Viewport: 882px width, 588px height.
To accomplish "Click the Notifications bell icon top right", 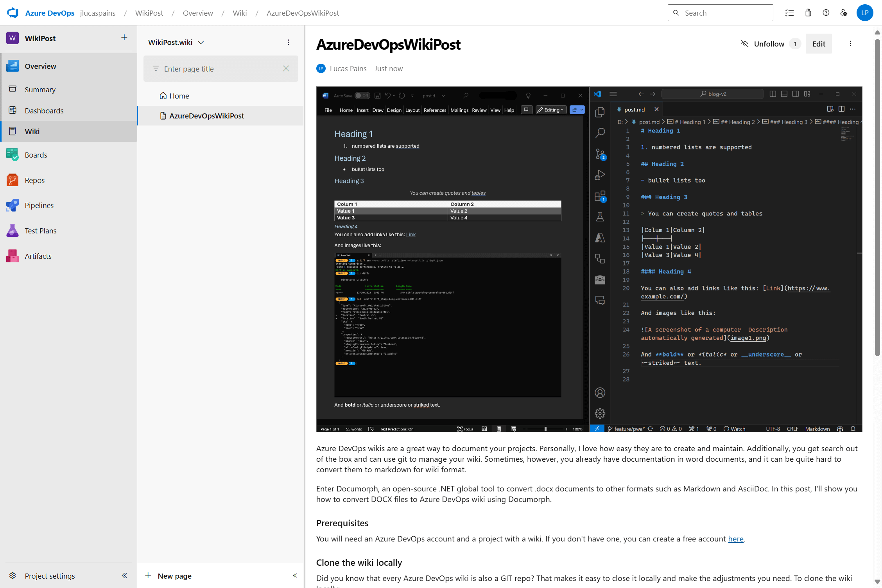I will tap(808, 13).
